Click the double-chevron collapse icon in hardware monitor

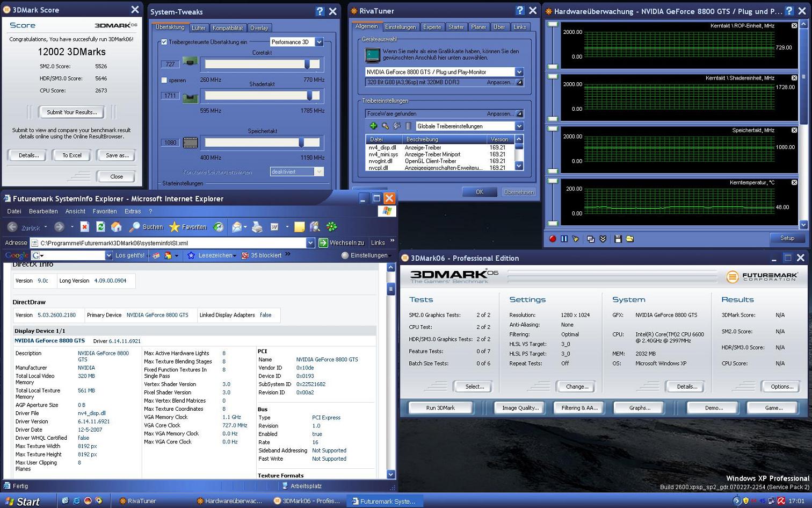tap(603, 239)
